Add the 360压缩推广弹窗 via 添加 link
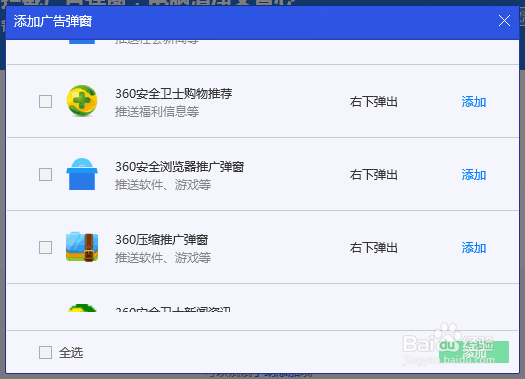The width and height of the screenshot is (525, 379). tap(473, 248)
